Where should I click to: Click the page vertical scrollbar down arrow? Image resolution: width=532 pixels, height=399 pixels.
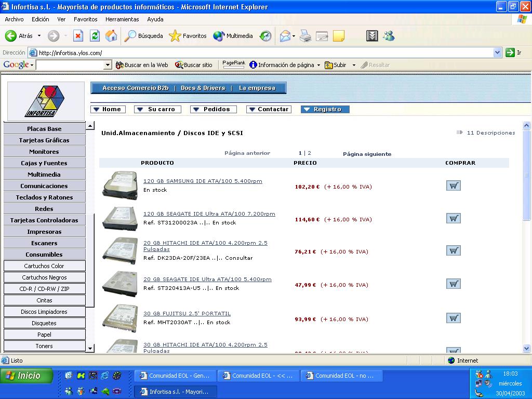(x=527, y=348)
